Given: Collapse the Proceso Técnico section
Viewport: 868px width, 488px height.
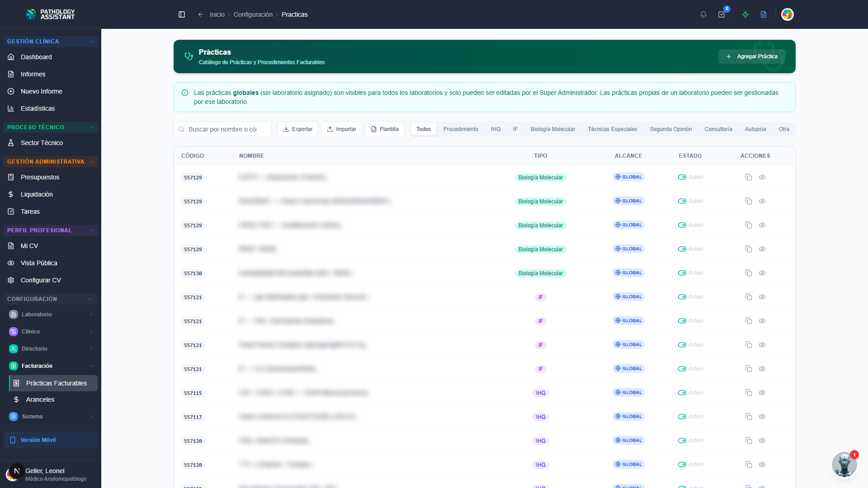Looking at the screenshot, I should (51, 127).
